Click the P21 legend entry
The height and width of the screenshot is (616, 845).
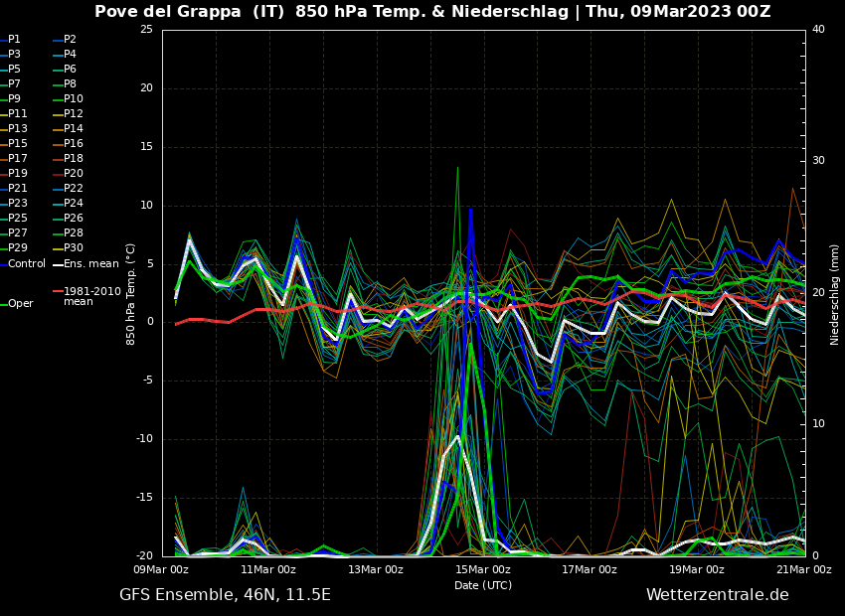point(14,188)
